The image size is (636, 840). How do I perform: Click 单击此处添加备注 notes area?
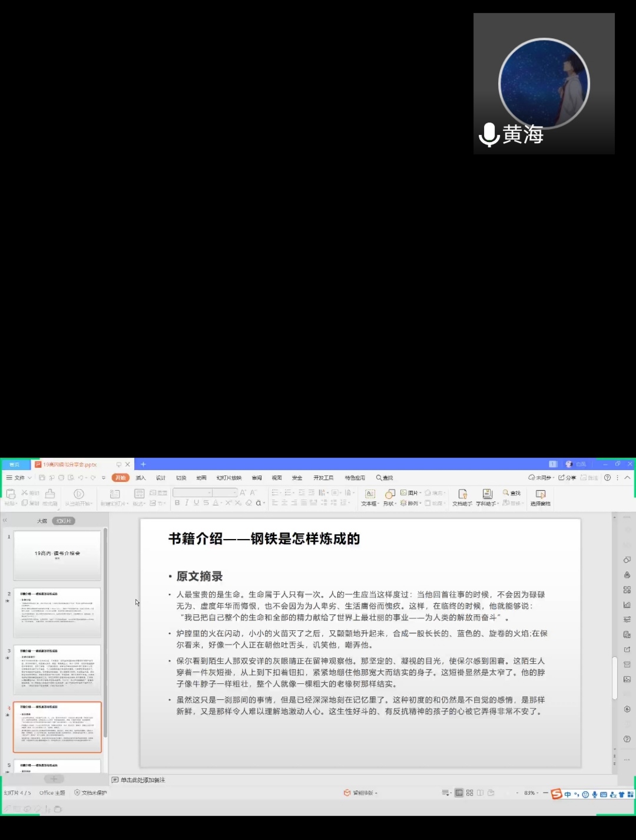click(x=143, y=780)
